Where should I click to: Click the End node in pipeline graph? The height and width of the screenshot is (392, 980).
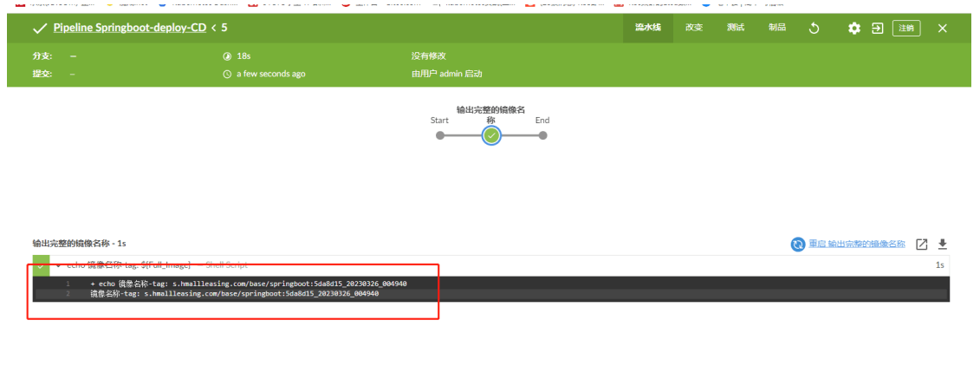(542, 135)
